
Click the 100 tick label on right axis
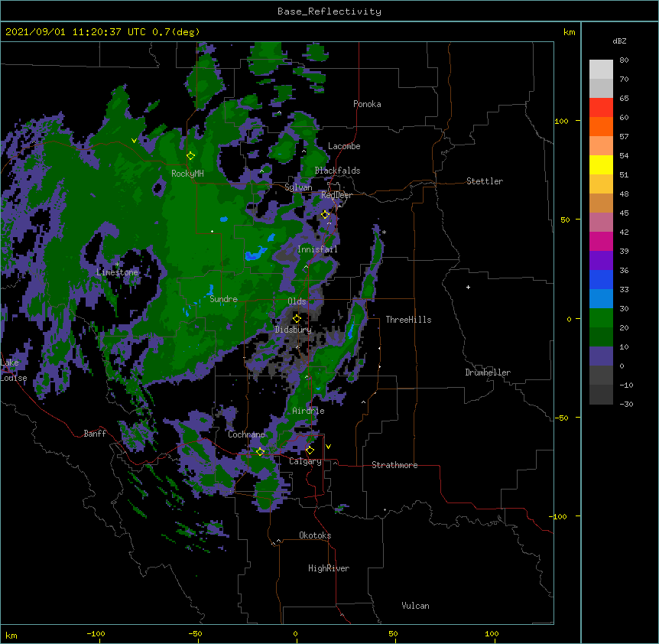coord(561,121)
